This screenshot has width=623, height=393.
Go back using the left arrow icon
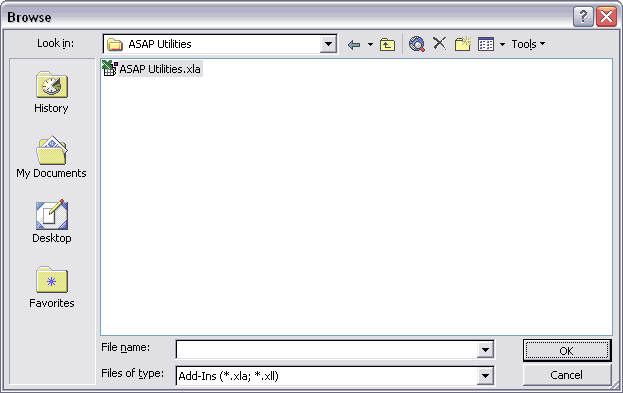[x=354, y=45]
